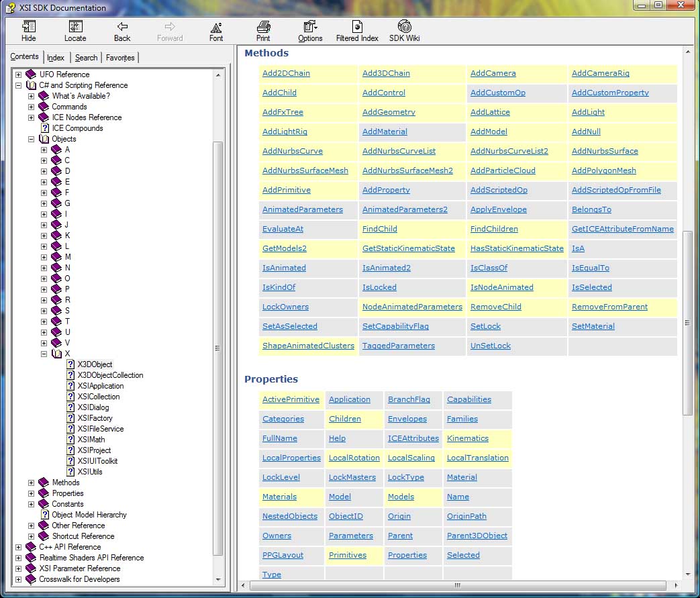
Task: Expand the letter S objects node
Action: (x=44, y=311)
